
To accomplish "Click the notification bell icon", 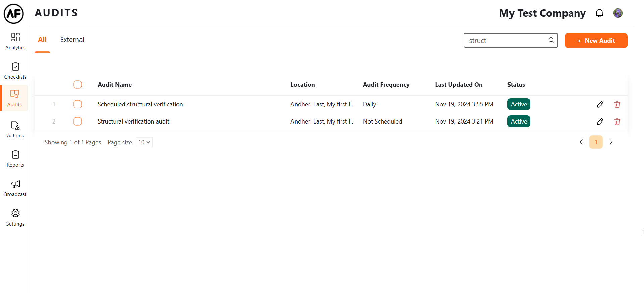I will click(599, 13).
